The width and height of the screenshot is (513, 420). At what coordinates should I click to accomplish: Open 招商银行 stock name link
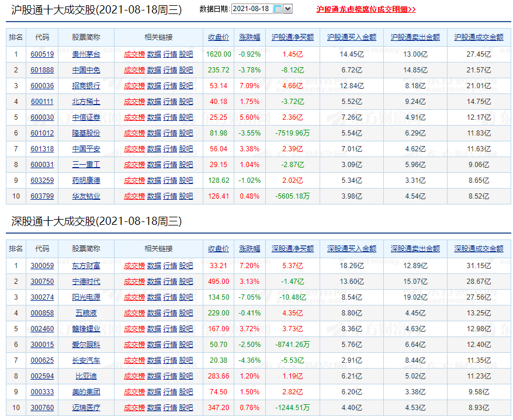click(86, 86)
